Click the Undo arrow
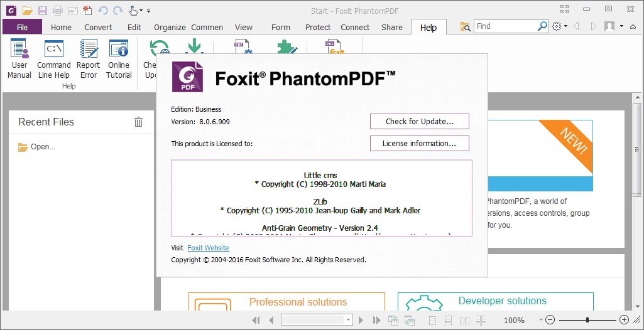Image resolution: width=644 pixels, height=330 pixels. click(x=102, y=10)
